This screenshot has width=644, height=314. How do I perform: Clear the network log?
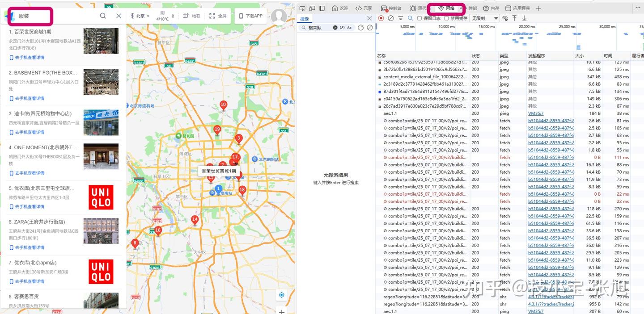click(390, 18)
